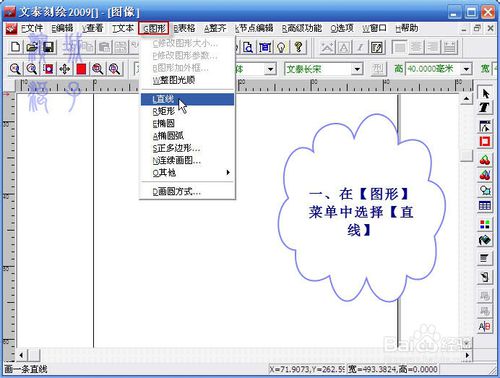
Task: Open the A整齐 menu
Action: (215, 29)
